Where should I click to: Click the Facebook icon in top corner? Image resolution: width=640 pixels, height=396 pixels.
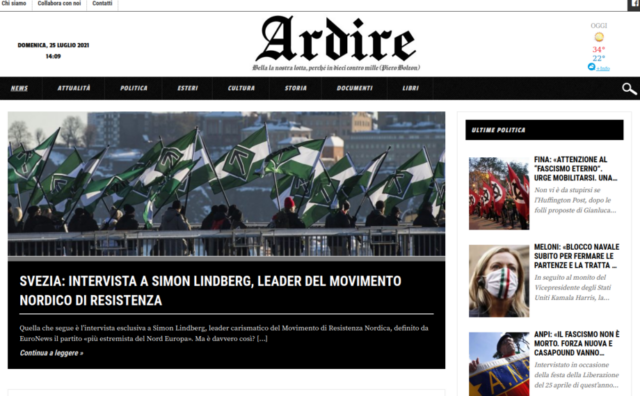coord(634,4)
